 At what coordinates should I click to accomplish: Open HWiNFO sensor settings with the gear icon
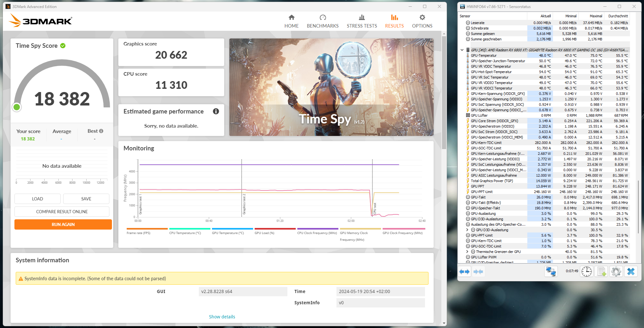[x=616, y=272]
